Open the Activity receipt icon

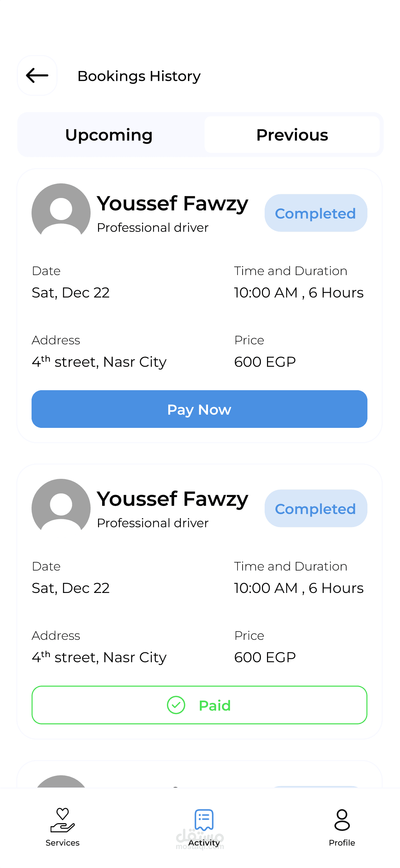click(204, 820)
